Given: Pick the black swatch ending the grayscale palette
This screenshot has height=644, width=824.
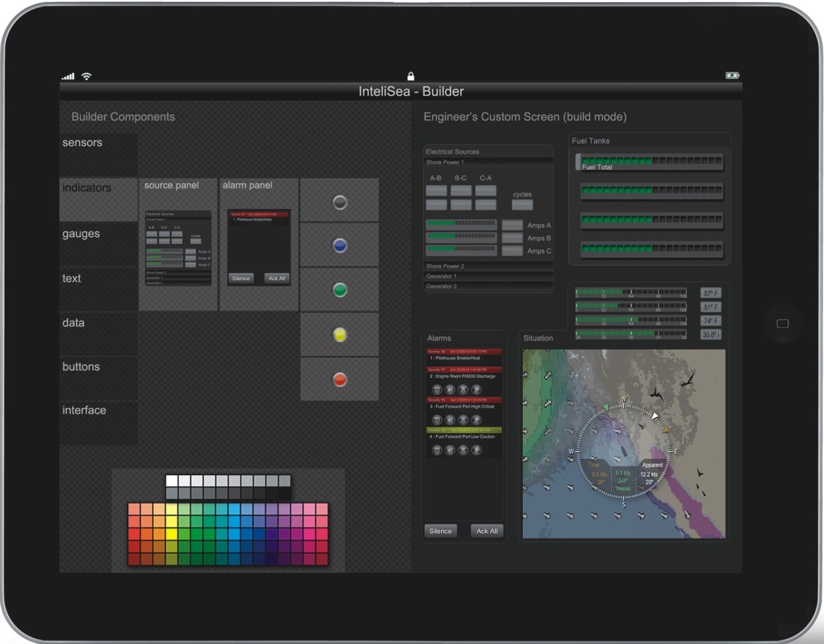Looking at the screenshot, I should (285, 493).
